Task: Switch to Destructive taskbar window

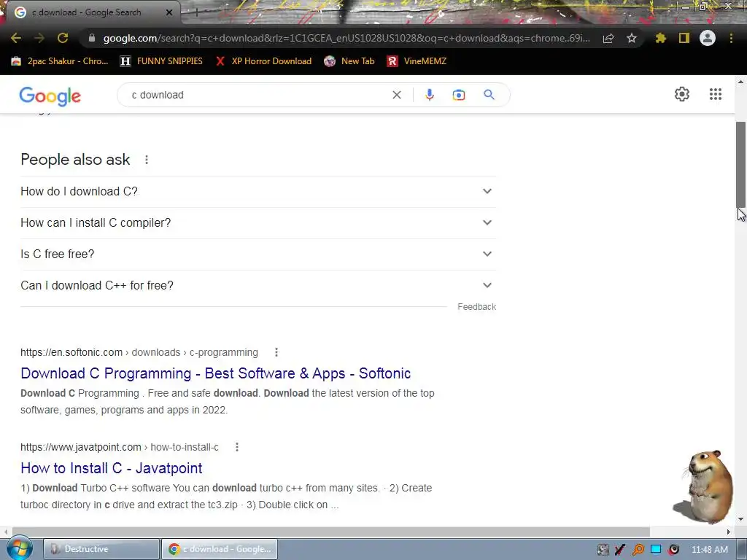Action: 101,549
